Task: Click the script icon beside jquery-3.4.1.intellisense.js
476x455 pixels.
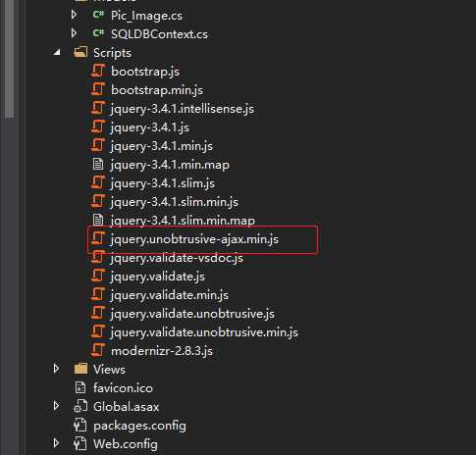Action: [x=98, y=108]
